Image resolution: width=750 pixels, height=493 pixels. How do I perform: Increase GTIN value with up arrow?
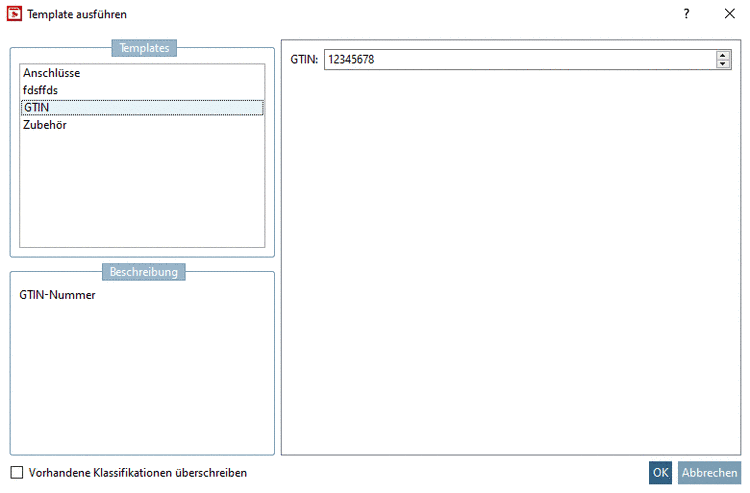coord(723,55)
